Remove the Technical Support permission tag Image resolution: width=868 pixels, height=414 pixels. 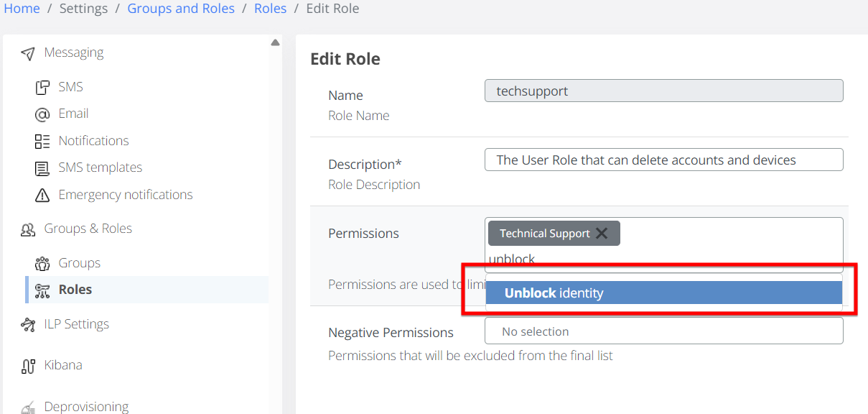coord(602,234)
